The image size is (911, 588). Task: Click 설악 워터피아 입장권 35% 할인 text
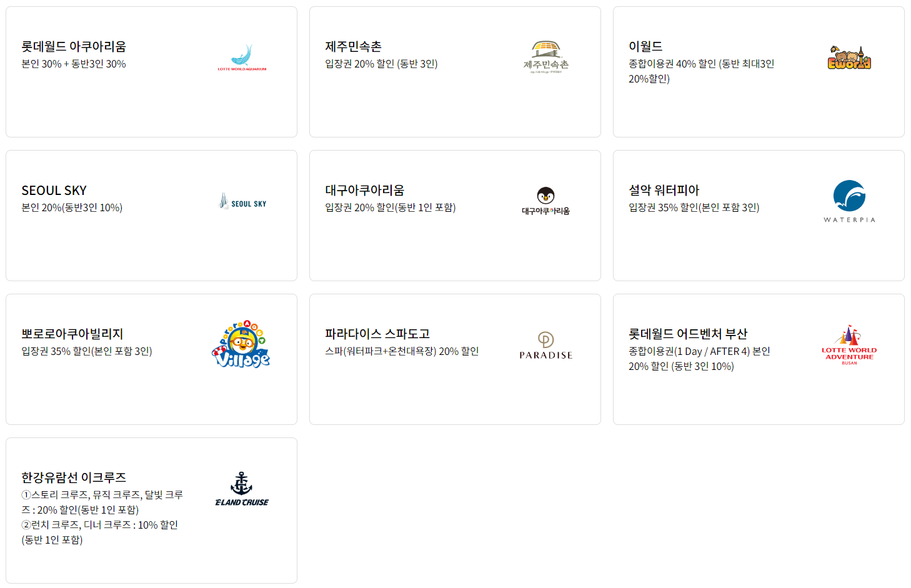pyautogui.click(x=694, y=207)
